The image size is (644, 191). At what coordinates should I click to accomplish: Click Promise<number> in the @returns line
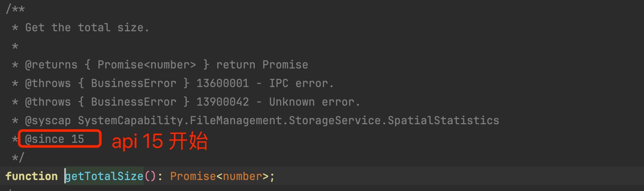pyautogui.click(x=147, y=65)
